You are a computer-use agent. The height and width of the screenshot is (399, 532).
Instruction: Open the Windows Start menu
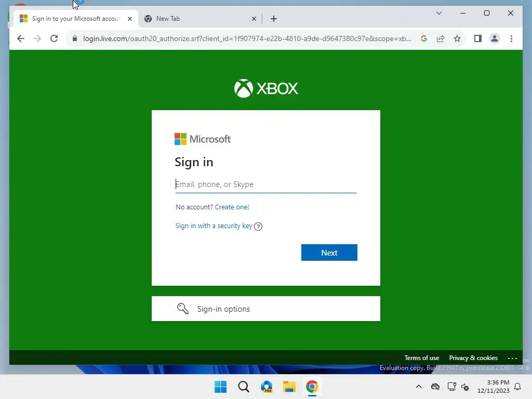(x=220, y=387)
